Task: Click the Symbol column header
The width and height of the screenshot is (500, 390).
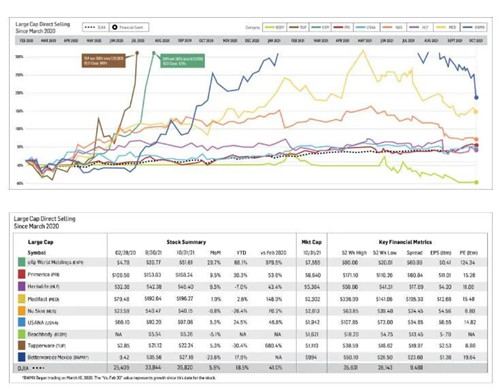Action: click(x=37, y=253)
